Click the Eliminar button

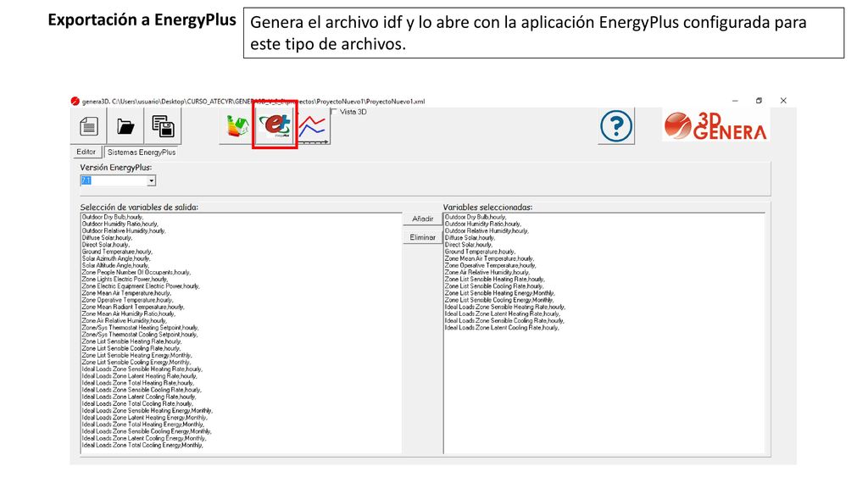click(x=422, y=237)
